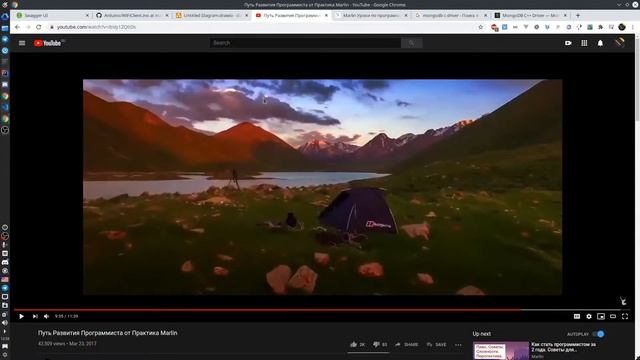640x360 pixels.
Task: Open the Chrome three-dot menu
Action: point(632,27)
